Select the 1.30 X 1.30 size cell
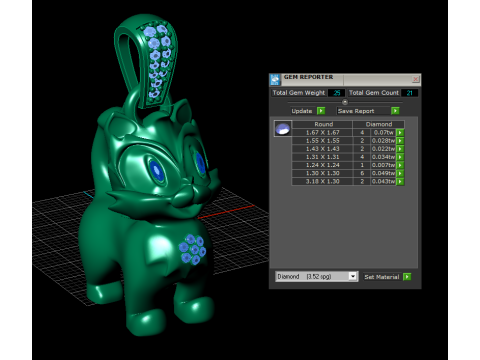Viewport: 480px width, 360px height. [322, 173]
